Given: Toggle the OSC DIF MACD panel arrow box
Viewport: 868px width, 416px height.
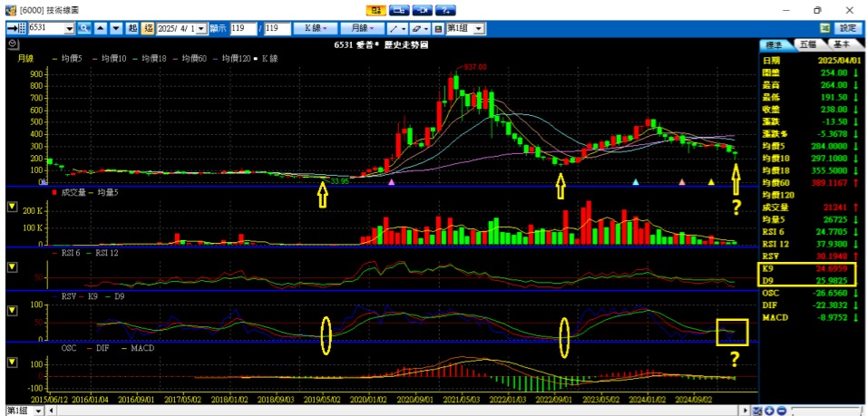Looking at the screenshot, I should click(x=12, y=362).
